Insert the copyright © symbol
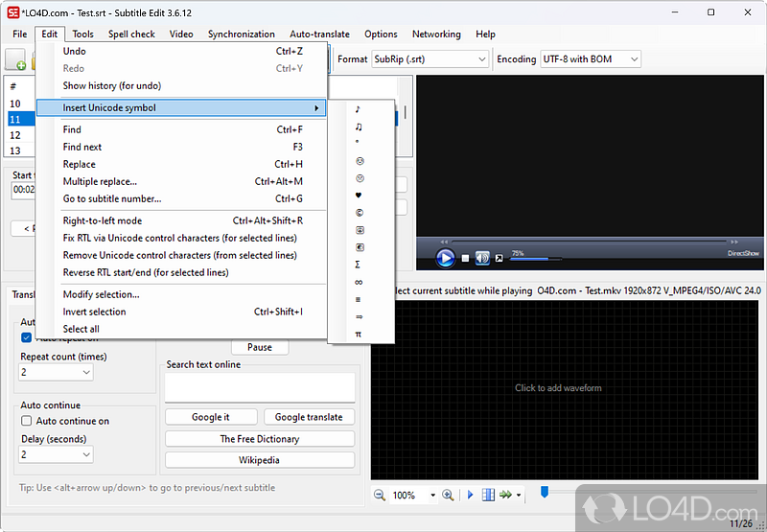The height and width of the screenshot is (532, 767). [x=359, y=213]
